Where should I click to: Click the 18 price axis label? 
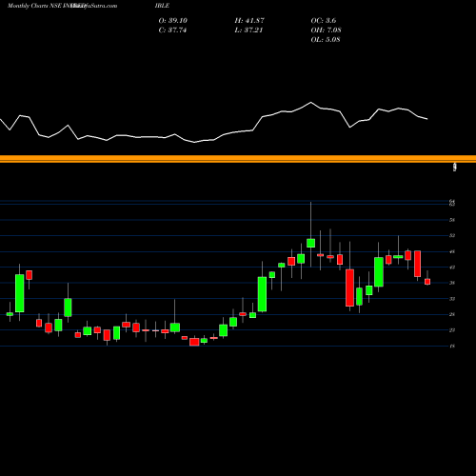point(452,346)
